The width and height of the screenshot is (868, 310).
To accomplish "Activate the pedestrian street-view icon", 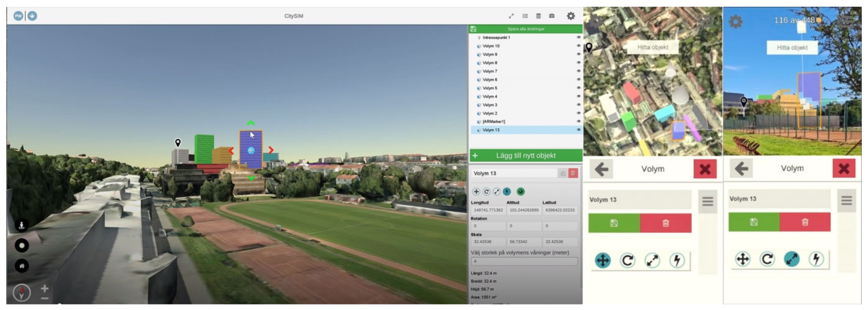I will tap(22, 225).
